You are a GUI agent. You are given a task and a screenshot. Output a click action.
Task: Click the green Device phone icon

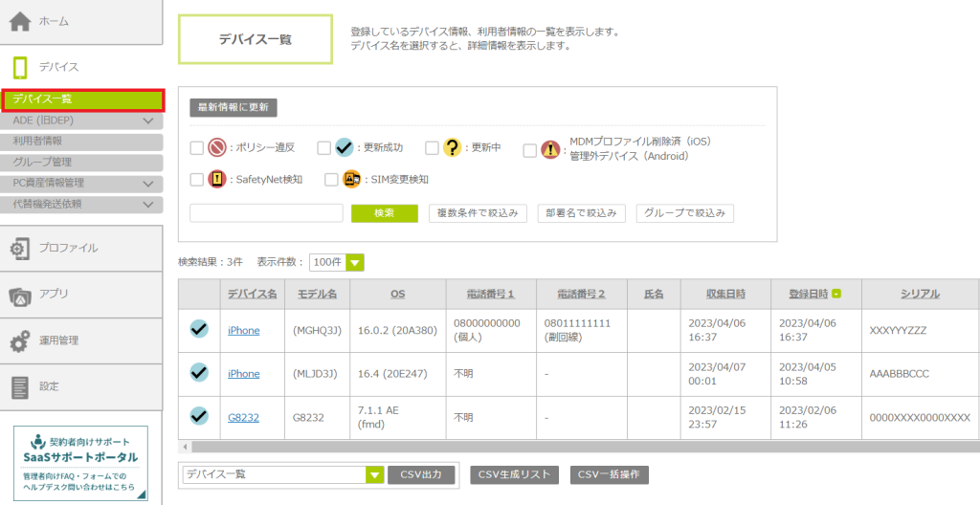coord(20,67)
